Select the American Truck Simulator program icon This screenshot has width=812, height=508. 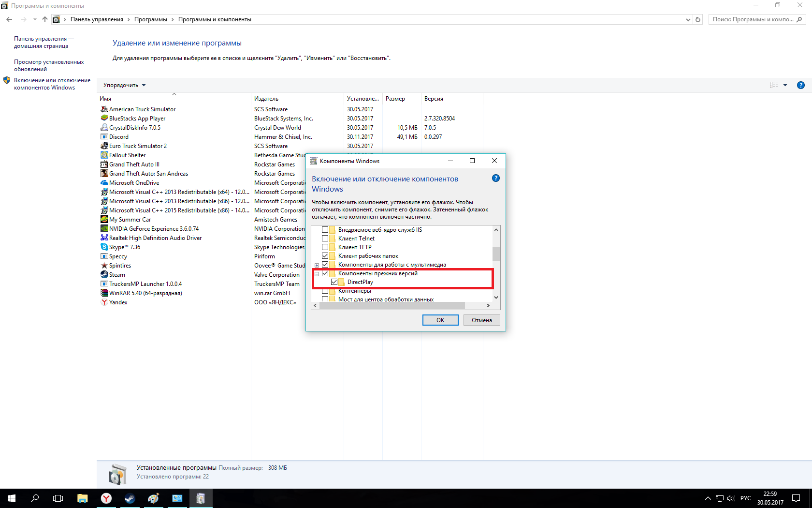click(104, 109)
